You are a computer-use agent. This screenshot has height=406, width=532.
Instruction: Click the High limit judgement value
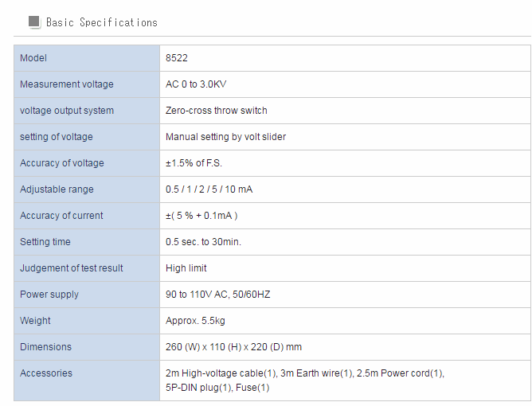pyautogui.click(x=186, y=268)
